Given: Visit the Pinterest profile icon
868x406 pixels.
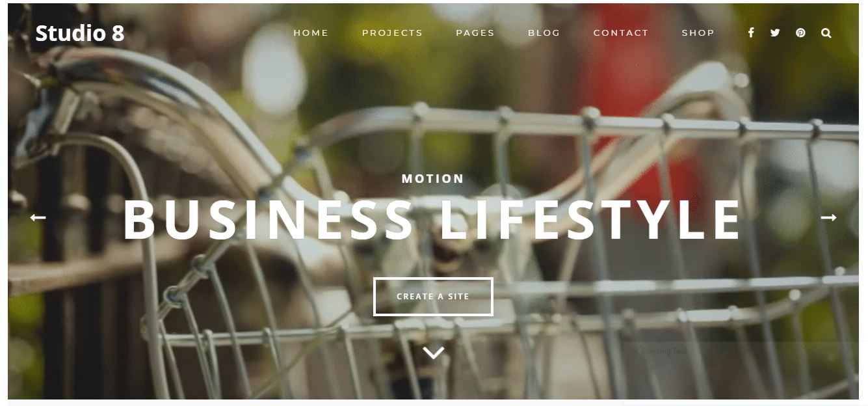Looking at the screenshot, I should 800,33.
